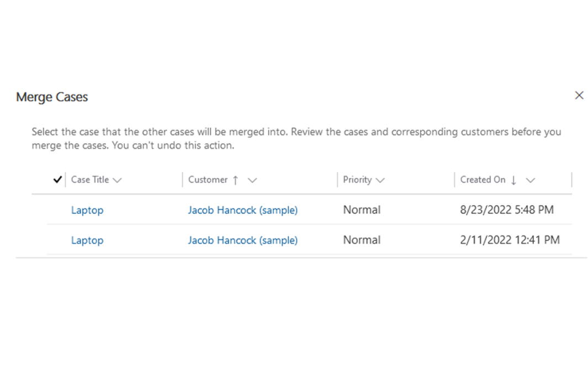Open the Customer column dropdown chevron

pyautogui.click(x=252, y=180)
